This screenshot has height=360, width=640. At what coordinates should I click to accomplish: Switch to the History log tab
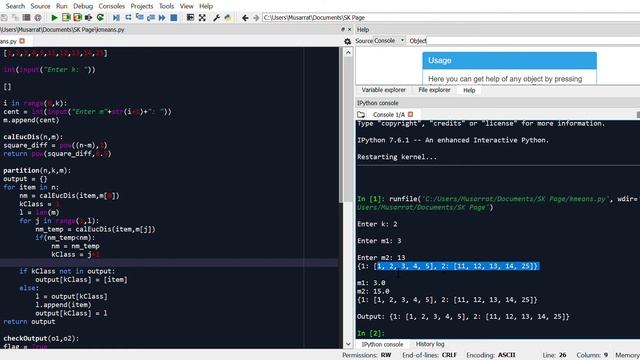tap(430, 344)
